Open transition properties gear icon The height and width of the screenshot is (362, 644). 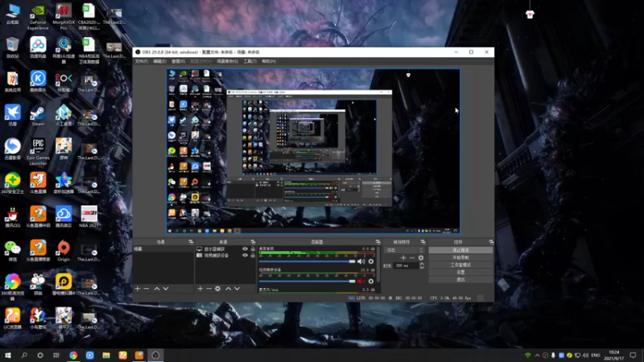(x=420, y=257)
